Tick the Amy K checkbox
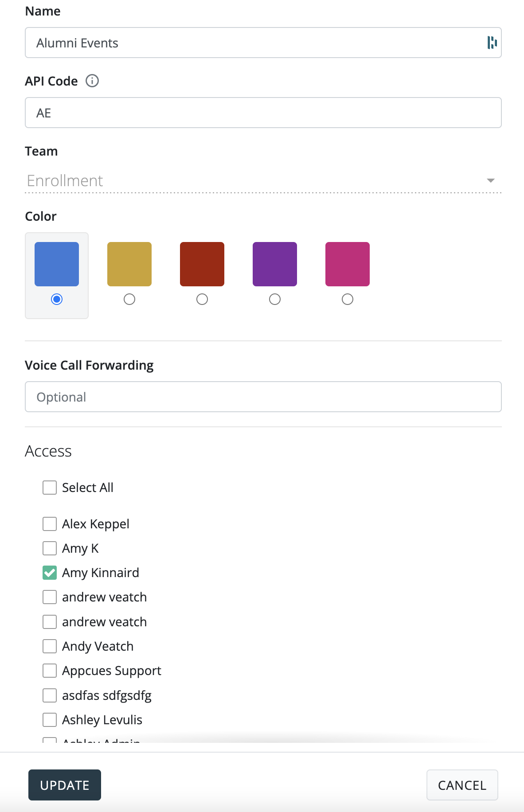 coord(50,548)
